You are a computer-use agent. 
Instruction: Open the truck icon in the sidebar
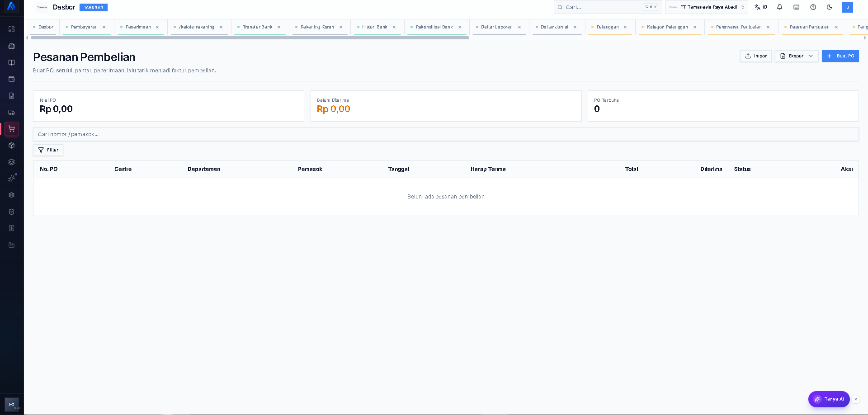coord(12,112)
